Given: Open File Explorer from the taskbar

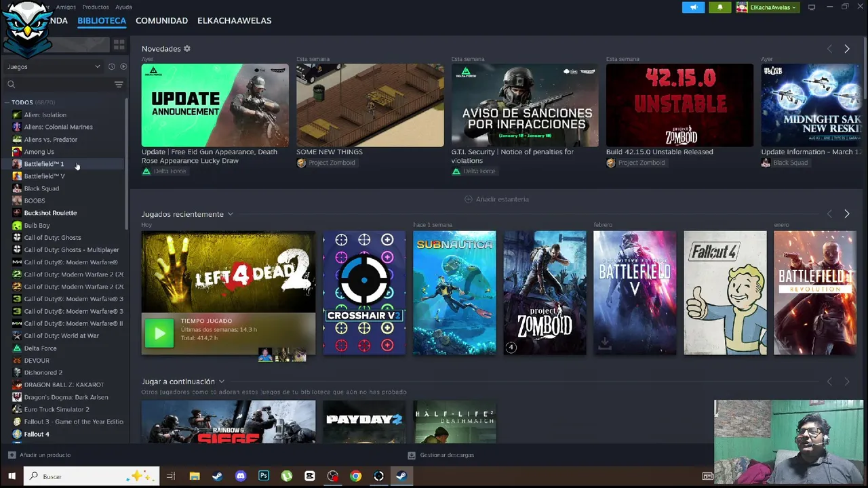Looking at the screenshot, I should coord(195,476).
